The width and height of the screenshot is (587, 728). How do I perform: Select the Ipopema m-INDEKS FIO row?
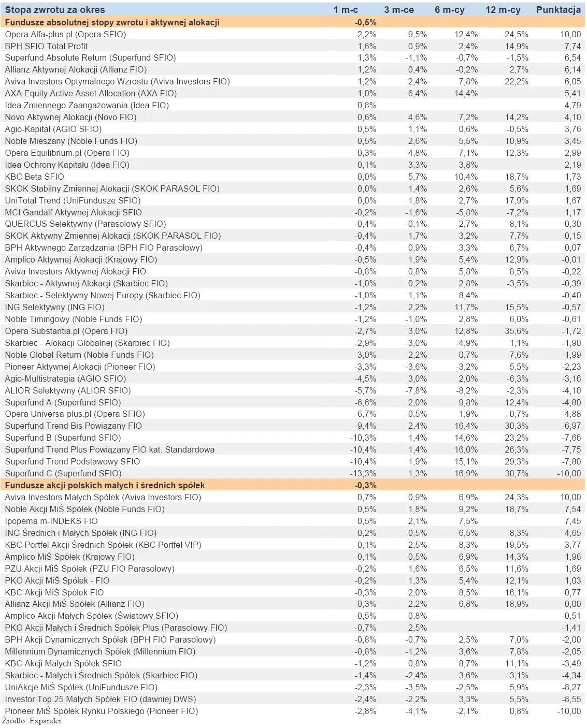click(x=293, y=521)
